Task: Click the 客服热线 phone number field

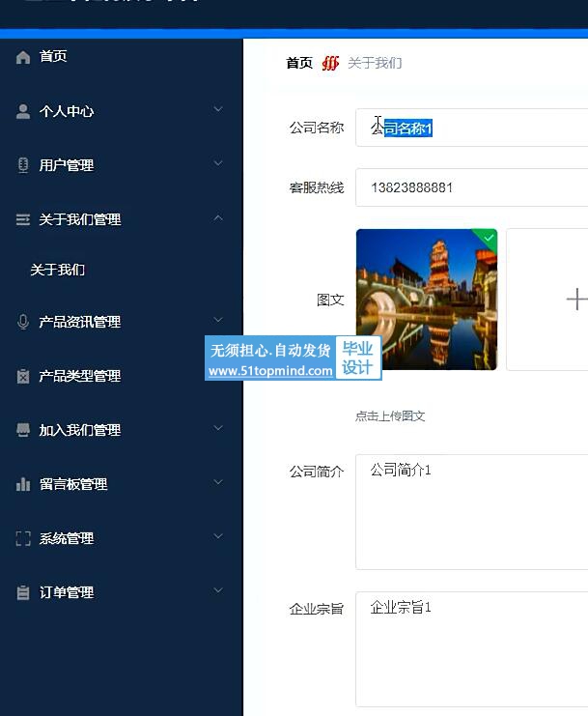Action: click(472, 187)
